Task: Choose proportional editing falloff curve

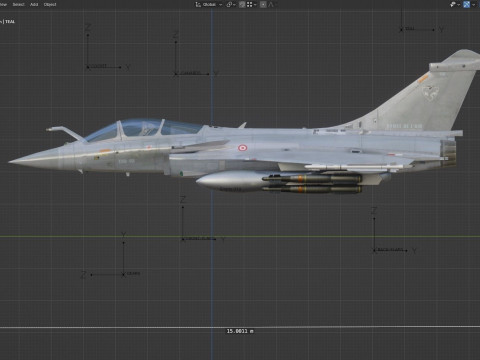Action: (x=271, y=4)
